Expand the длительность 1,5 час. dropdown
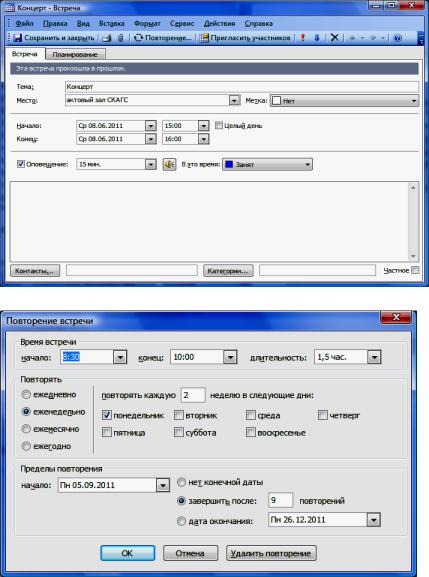 click(x=374, y=357)
